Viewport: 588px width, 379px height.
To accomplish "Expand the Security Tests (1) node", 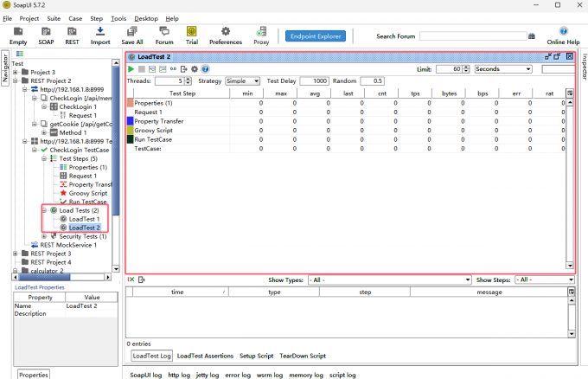I will pyautogui.click(x=44, y=236).
